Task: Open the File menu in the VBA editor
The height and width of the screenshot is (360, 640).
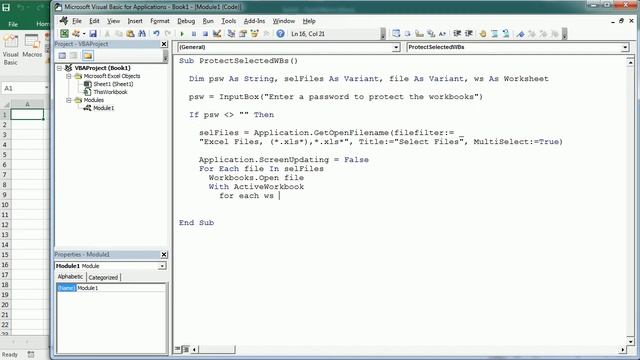Action: click(x=77, y=21)
